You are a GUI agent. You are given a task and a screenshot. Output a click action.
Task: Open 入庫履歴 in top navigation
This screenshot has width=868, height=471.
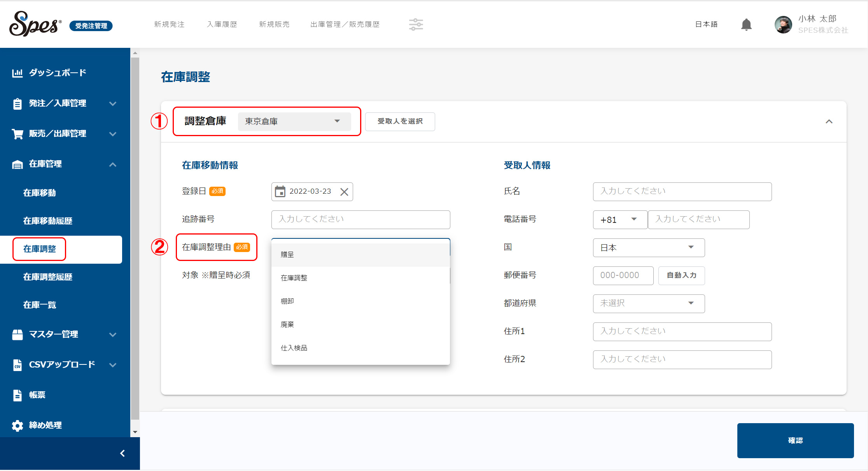click(222, 25)
